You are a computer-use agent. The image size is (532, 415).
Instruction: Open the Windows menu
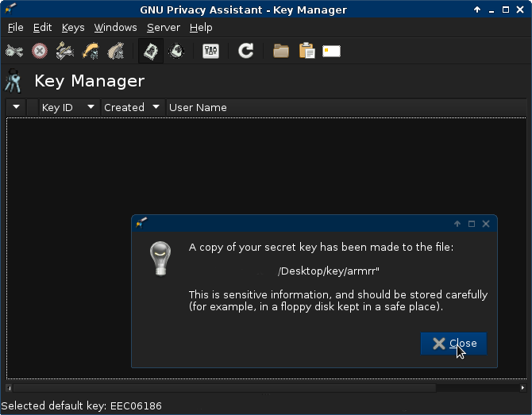pyautogui.click(x=115, y=28)
